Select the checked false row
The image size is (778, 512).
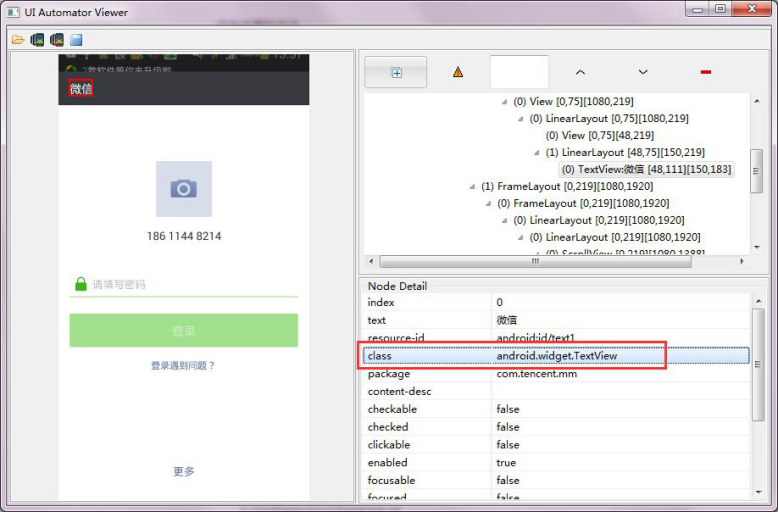(x=556, y=427)
